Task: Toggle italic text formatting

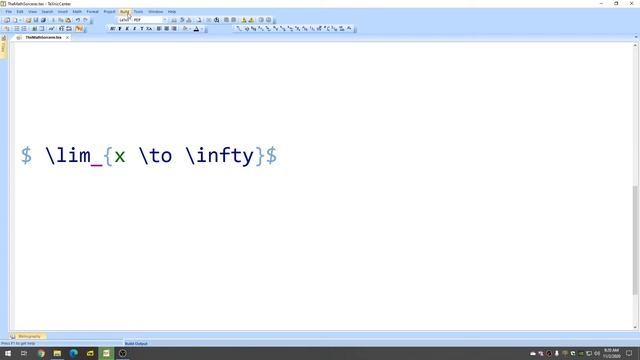Action: click(127, 29)
